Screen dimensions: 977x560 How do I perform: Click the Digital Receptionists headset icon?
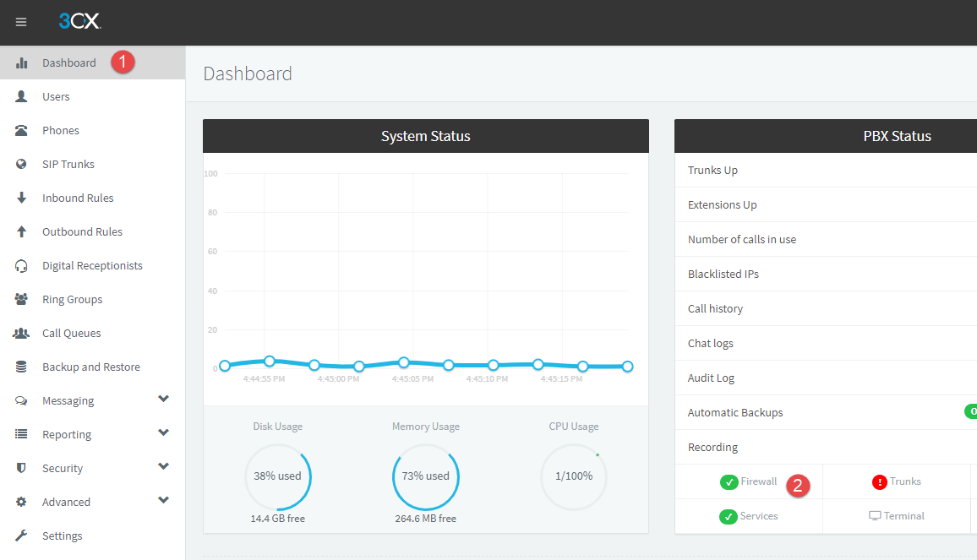(x=21, y=266)
